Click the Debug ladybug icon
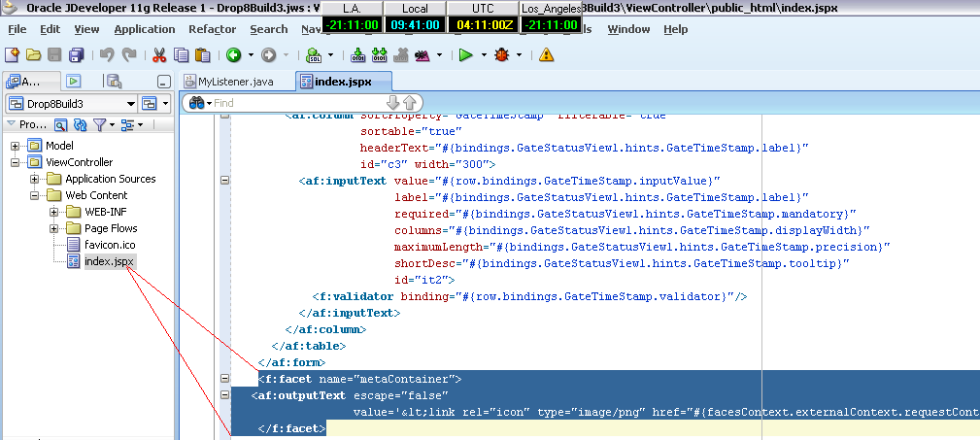This screenshot has height=440, width=980. 502,54
